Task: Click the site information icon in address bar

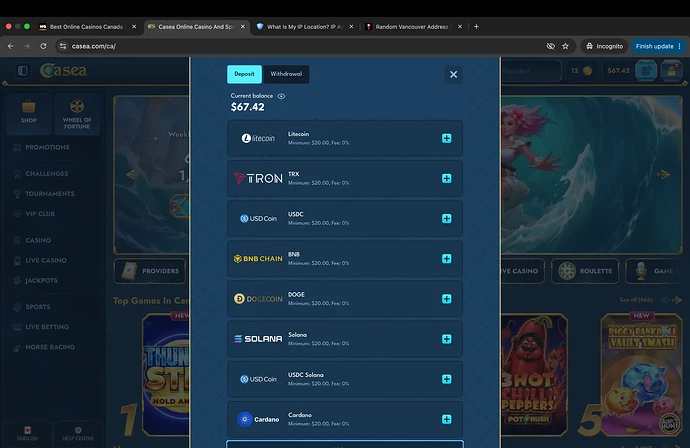Action: (63, 46)
